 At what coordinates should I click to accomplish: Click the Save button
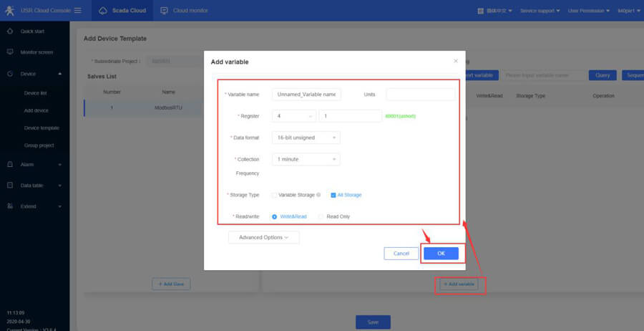(373, 322)
